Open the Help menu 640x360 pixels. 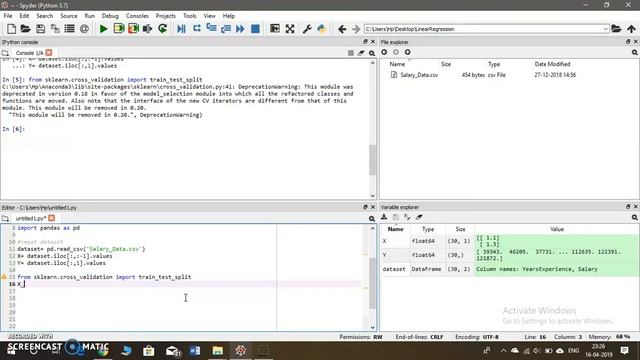pyautogui.click(x=229, y=16)
